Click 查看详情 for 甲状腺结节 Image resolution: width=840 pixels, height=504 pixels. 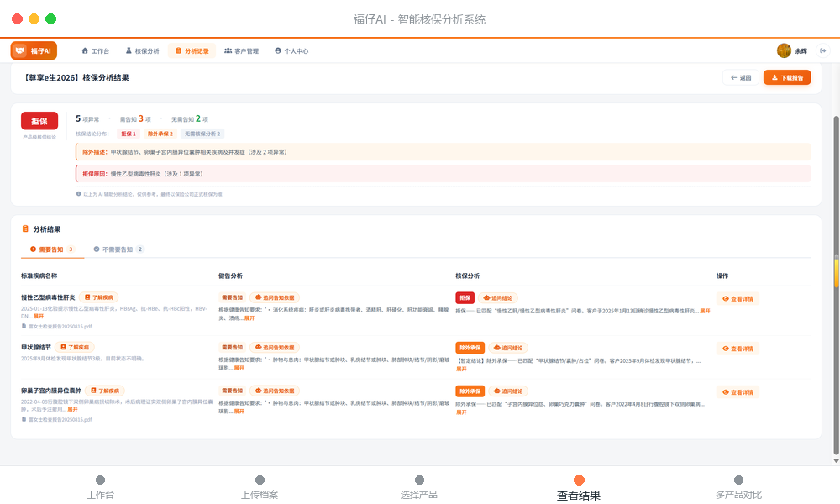coord(738,349)
